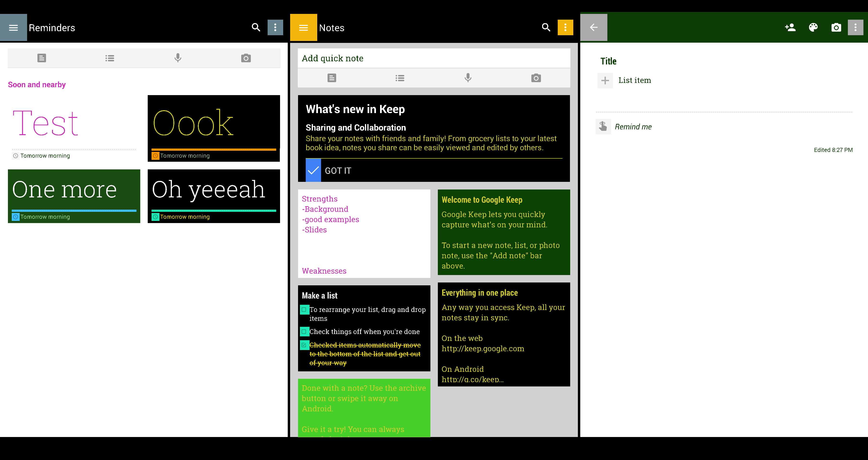The image size is (868, 460).
Task: Open the Strengths note
Action: (364, 234)
